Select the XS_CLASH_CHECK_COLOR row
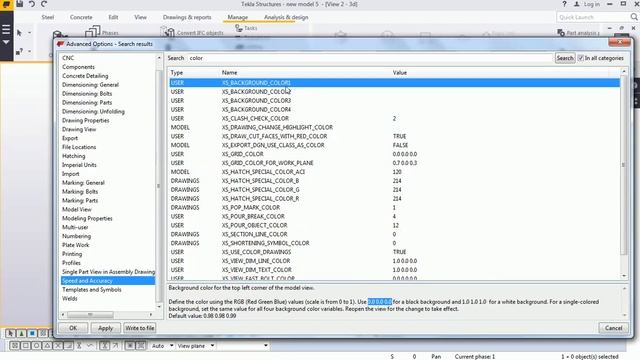The height and width of the screenshot is (360, 640). point(394,118)
